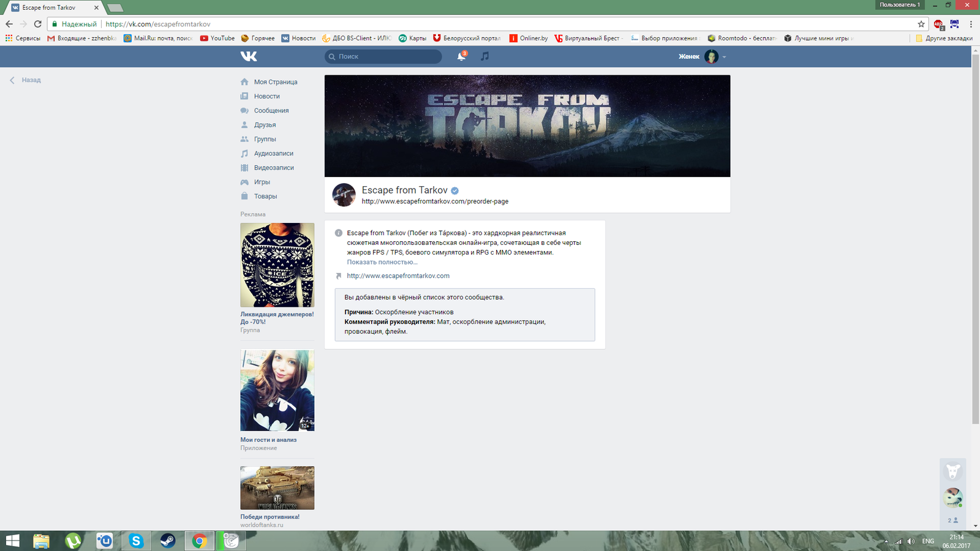Click the browser back arrow

[9, 24]
